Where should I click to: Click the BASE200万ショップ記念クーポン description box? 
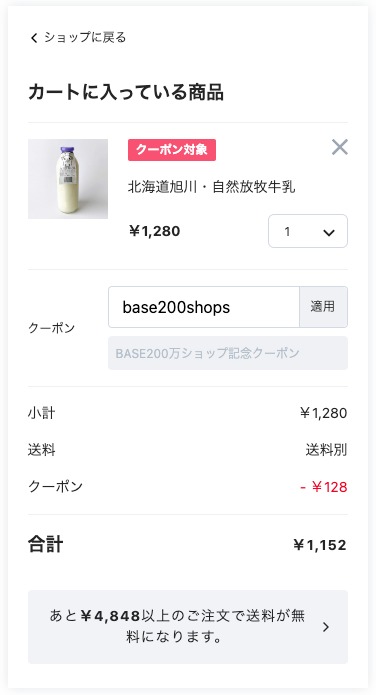click(x=228, y=353)
